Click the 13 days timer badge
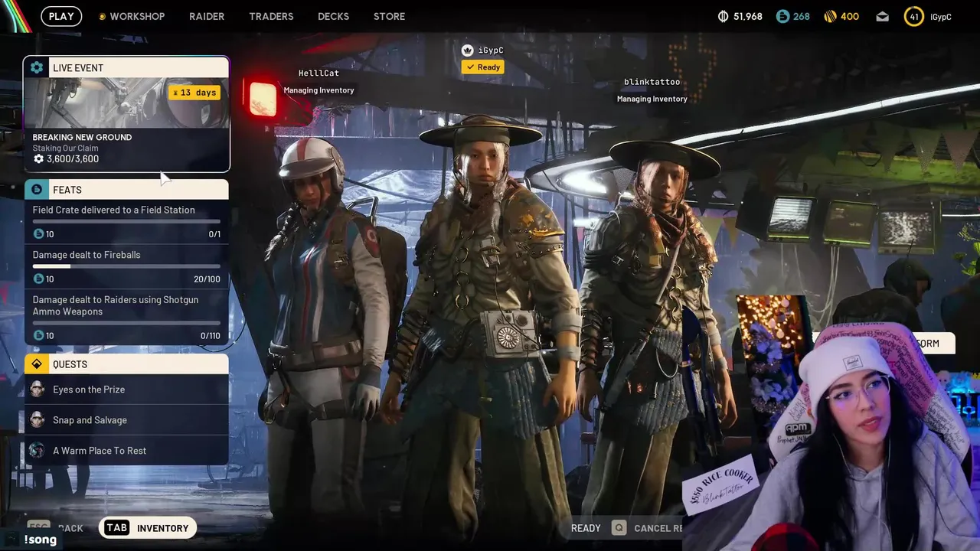This screenshot has height=551, width=980. click(x=194, y=93)
